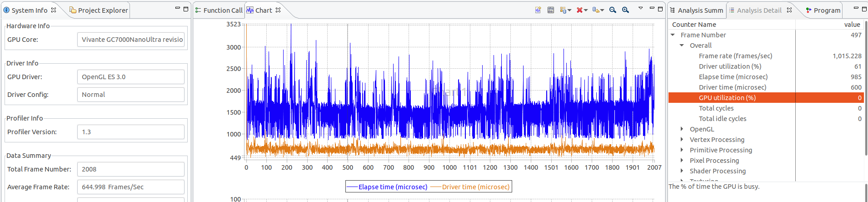Click the Driver Config field
The image size is (868, 202).
click(x=131, y=95)
